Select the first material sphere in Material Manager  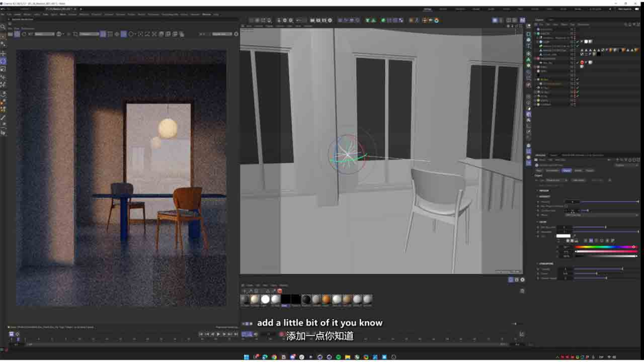(245, 299)
